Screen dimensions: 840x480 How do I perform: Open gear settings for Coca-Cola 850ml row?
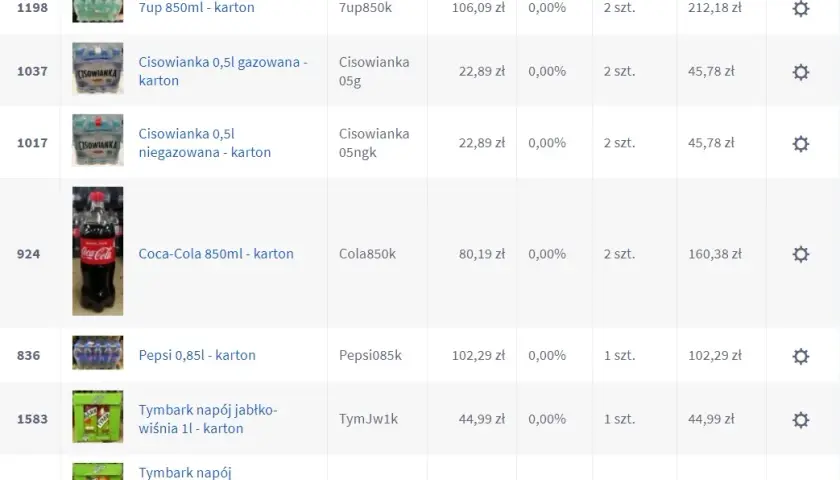click(x=800, y=254)
